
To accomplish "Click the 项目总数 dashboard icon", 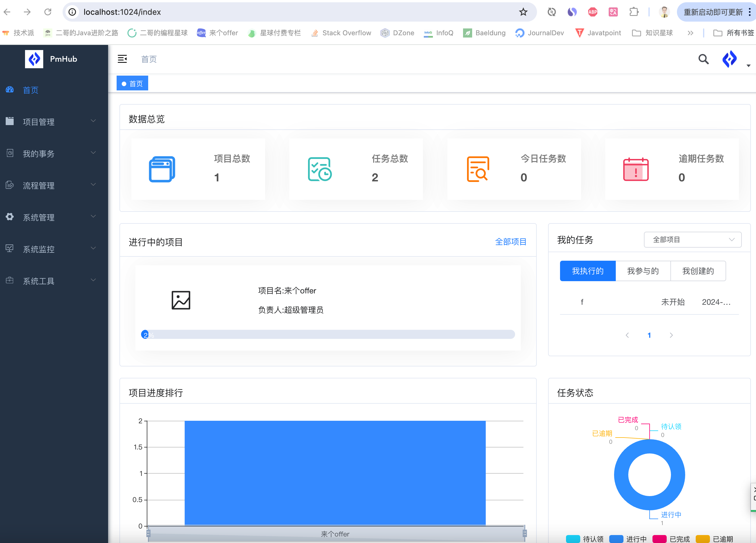I will (x=162, y=169).
